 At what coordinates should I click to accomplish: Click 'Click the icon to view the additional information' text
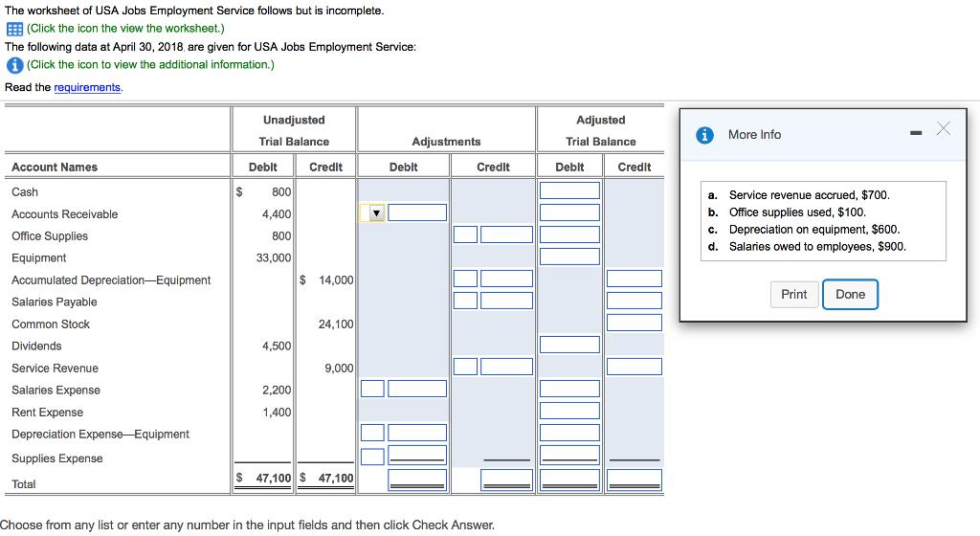click(x=150, y=64)
